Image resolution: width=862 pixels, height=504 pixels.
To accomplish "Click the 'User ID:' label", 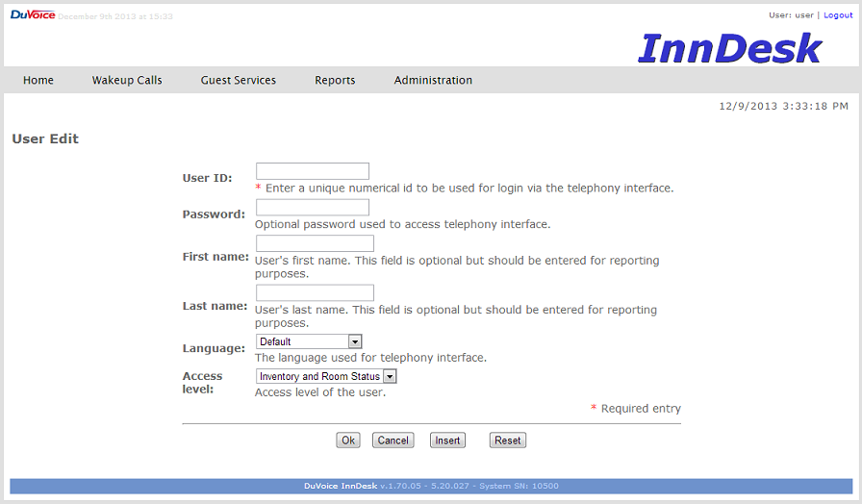I will pyautogui.click(x=207, y=178).
